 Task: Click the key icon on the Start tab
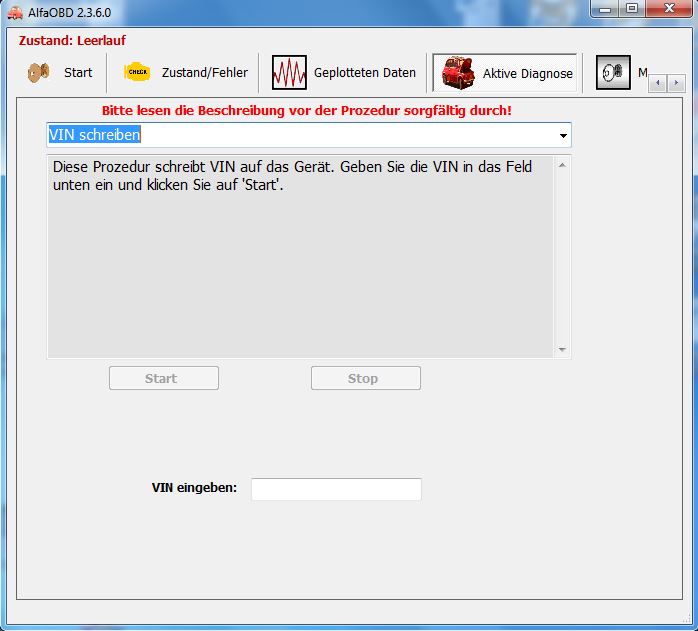click(x=39, y=72)
